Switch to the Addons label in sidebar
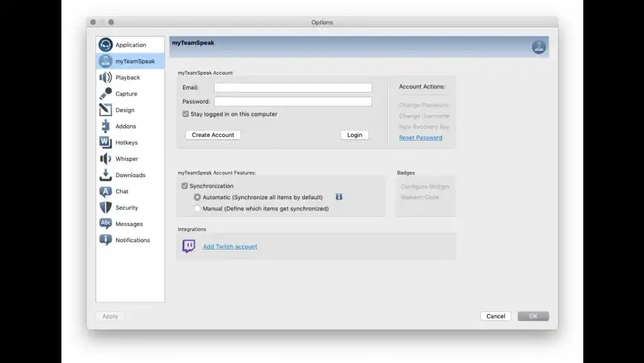644x363 pixels. click(126, 126)
